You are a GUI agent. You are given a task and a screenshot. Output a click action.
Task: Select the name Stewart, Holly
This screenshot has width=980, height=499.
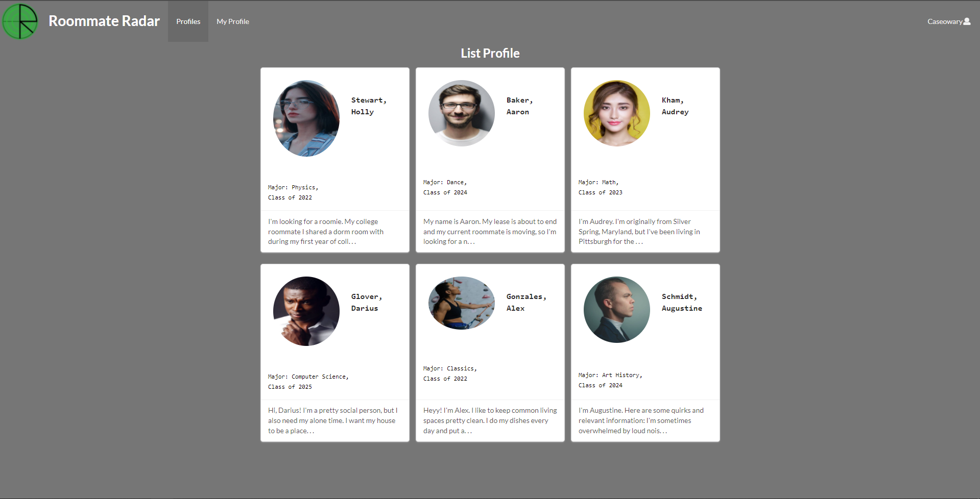[369, 106]
